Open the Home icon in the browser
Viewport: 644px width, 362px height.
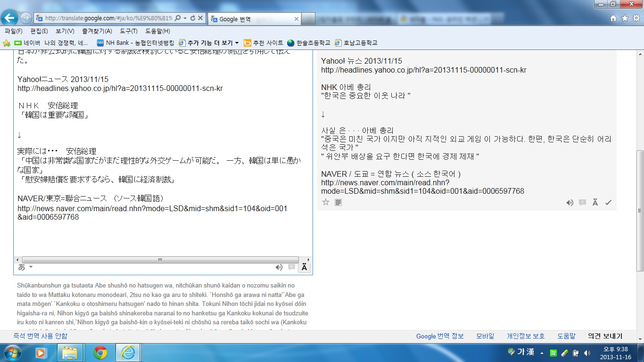[613, 18]
